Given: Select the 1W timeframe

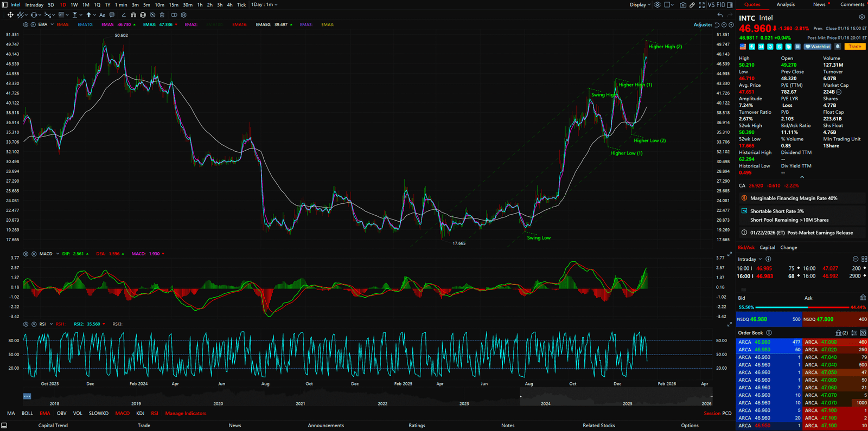Looking at the screenshot, I should click(x=74, y=5).
